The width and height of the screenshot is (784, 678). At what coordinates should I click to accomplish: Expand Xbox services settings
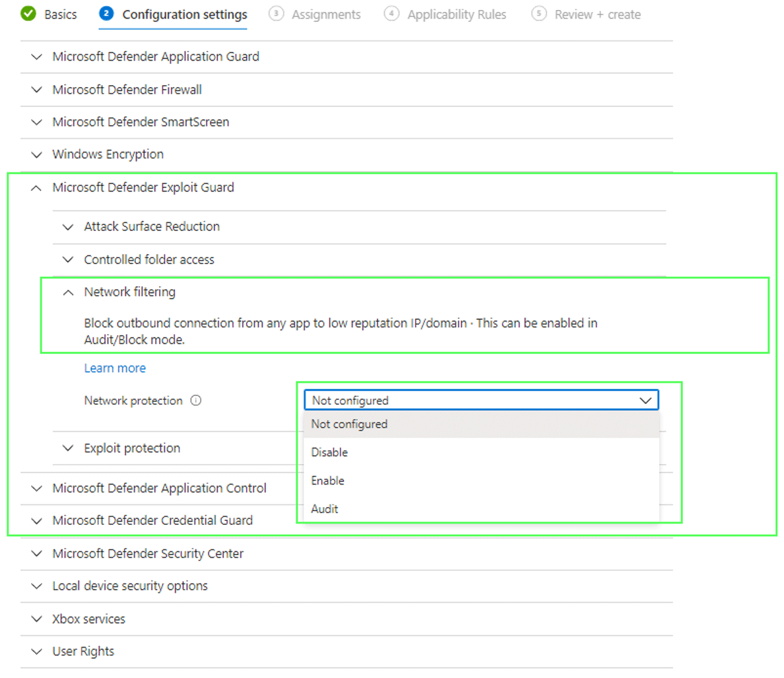89,619
